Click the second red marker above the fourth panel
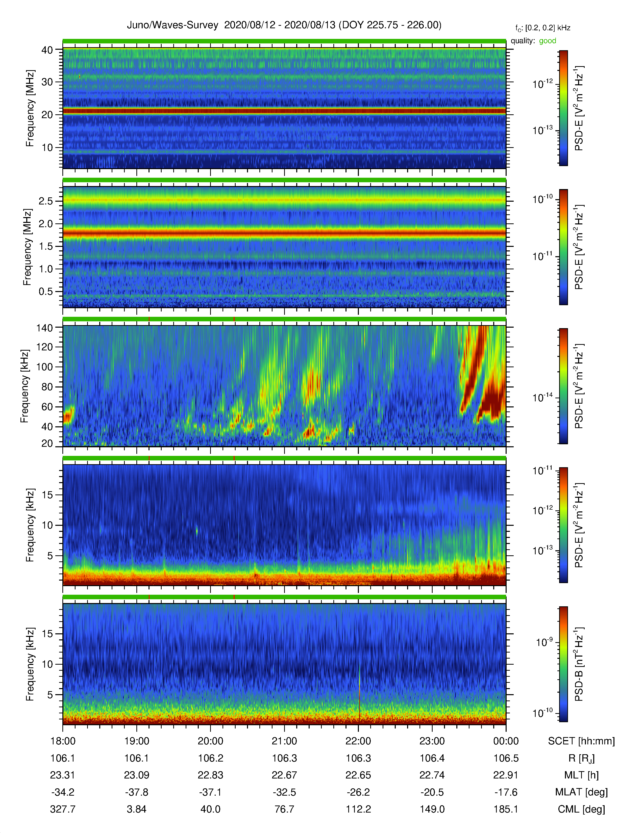The image size is (644, 833). (234, 458)
